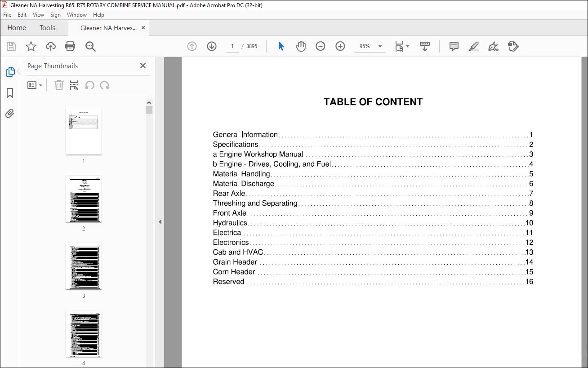
Task: Open the View menu
Action: coord(38,15)
